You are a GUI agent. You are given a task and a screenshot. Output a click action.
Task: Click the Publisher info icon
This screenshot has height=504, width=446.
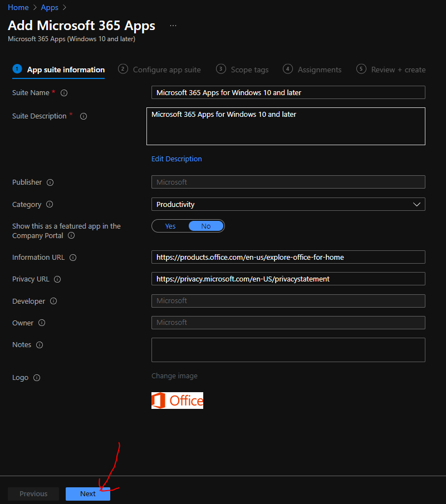(x=50, y=182)
